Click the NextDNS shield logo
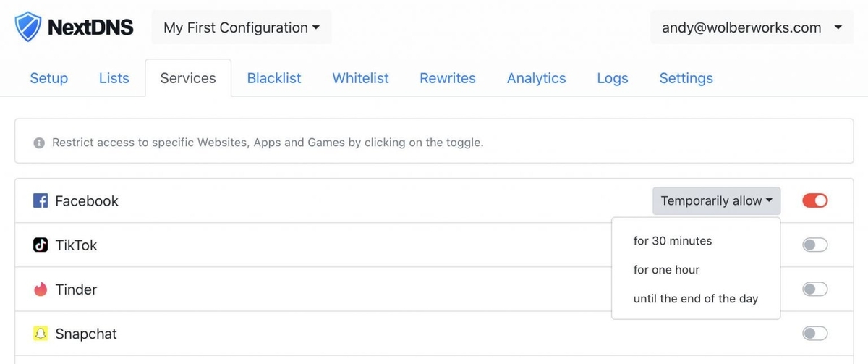This screenshot has height=364, width=868. tap(28, 27)
